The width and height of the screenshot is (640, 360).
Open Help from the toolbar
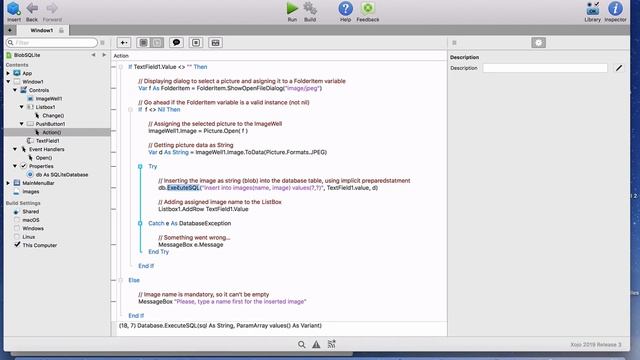point(345,9)
